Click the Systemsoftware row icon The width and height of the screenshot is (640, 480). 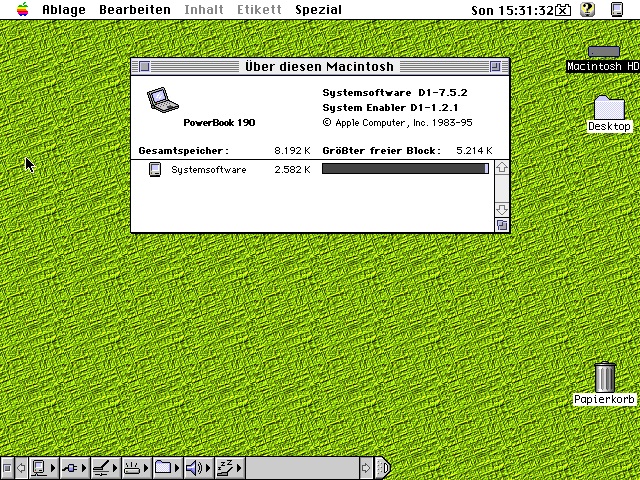(155, 169)
